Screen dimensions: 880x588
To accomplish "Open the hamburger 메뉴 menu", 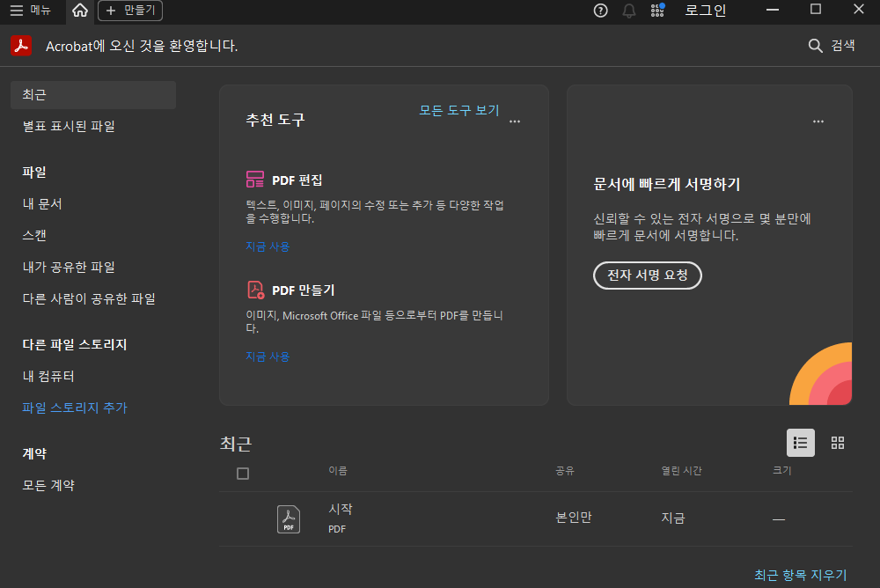I will tap(30, 10).
